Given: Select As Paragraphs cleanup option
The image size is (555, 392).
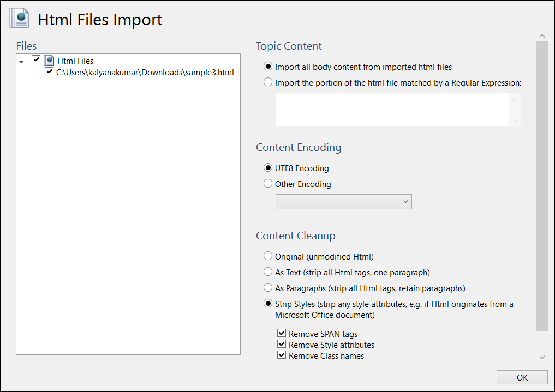Looking at the screenshot, I should 268,288.
